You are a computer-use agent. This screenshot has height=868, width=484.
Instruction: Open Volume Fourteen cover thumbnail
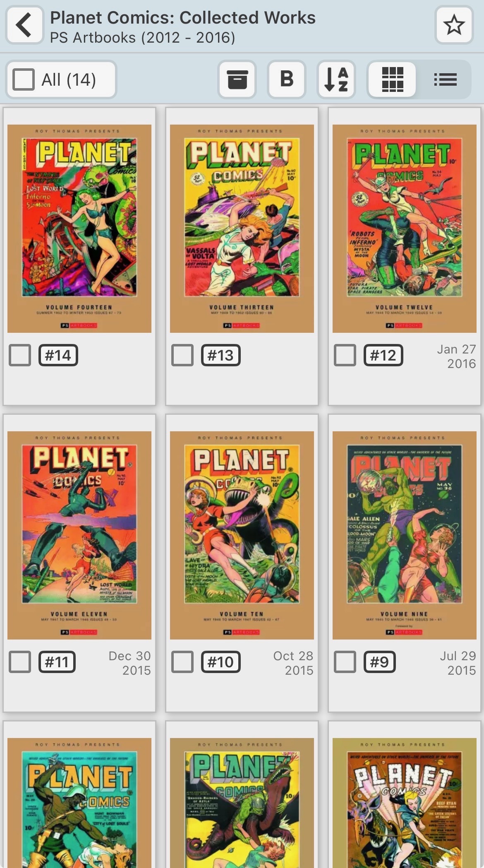pyautogui.click(x=79, y=228)
